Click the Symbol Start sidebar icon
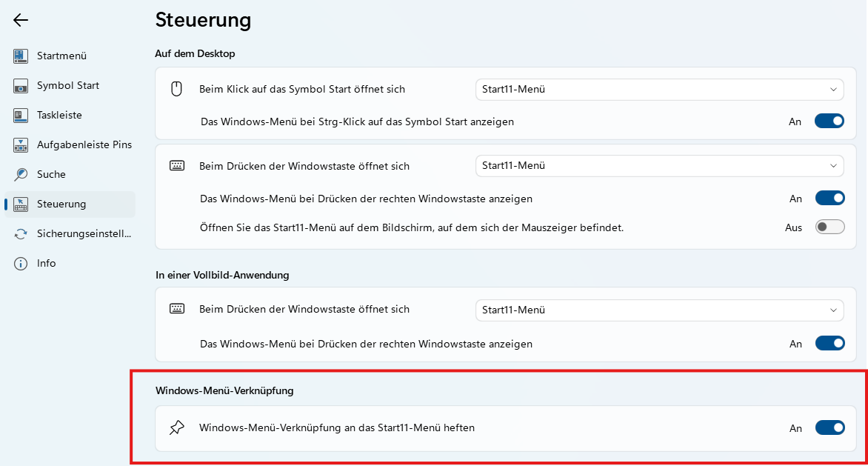 [x=21, y=86]
